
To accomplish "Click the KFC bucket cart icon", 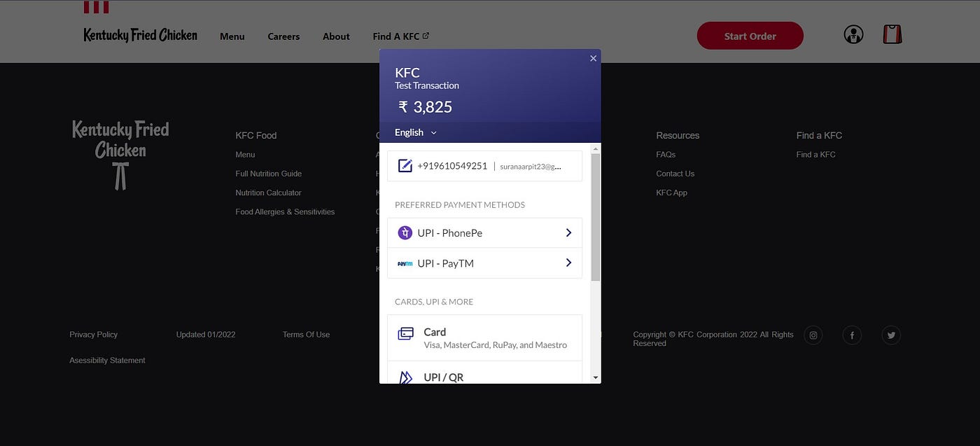I will [x=892, y=33].
